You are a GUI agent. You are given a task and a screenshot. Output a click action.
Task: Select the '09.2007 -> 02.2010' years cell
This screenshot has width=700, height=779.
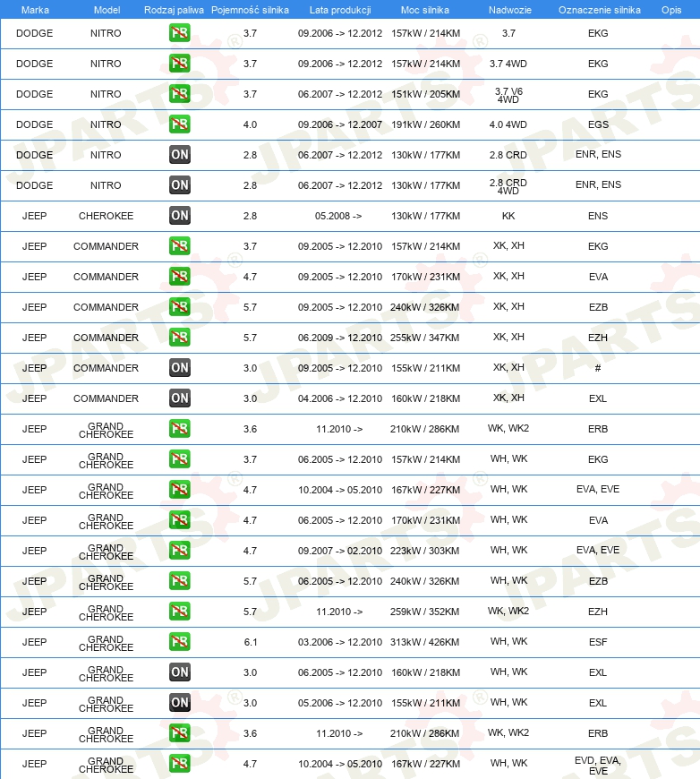click(x=340, y=551)
